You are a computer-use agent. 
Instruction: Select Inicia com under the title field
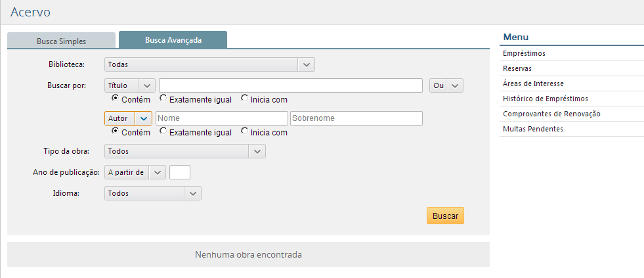click(245, 99)
